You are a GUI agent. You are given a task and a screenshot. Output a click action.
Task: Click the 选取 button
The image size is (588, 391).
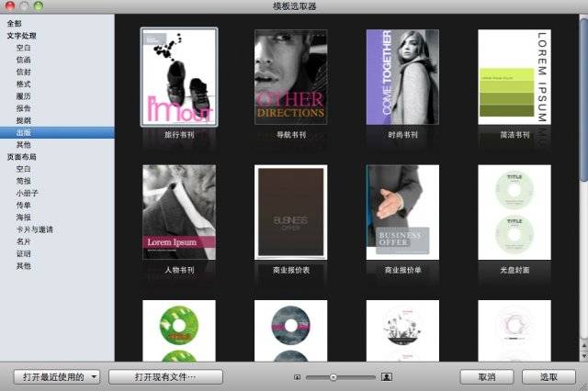[x=548, y=376]
